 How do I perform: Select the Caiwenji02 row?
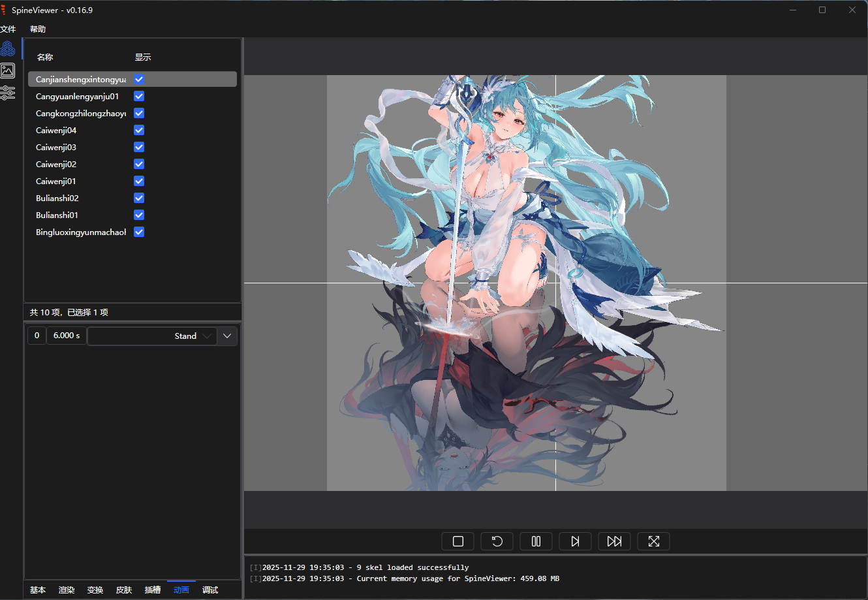[x=132, y=164]
